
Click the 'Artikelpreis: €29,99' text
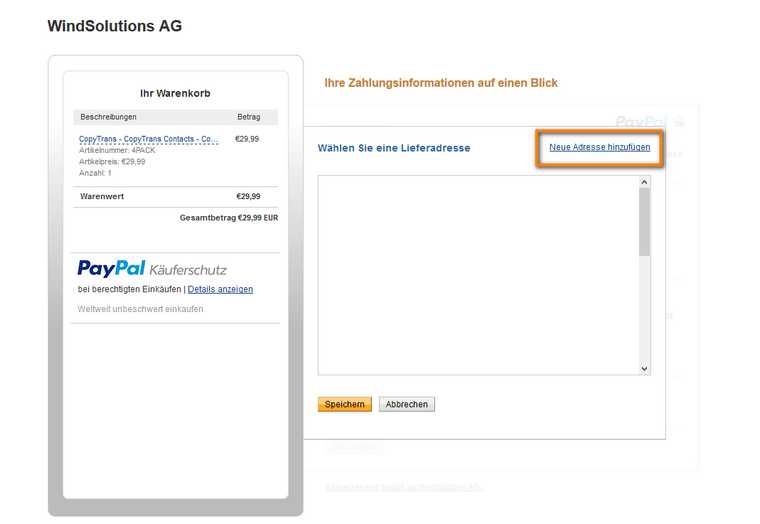pos(112,161)
